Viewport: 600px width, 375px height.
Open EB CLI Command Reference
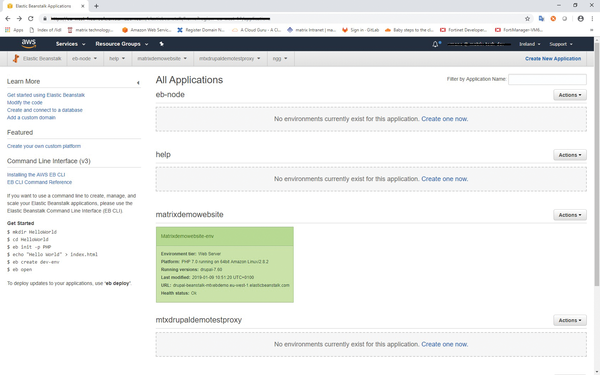point(39,182)
